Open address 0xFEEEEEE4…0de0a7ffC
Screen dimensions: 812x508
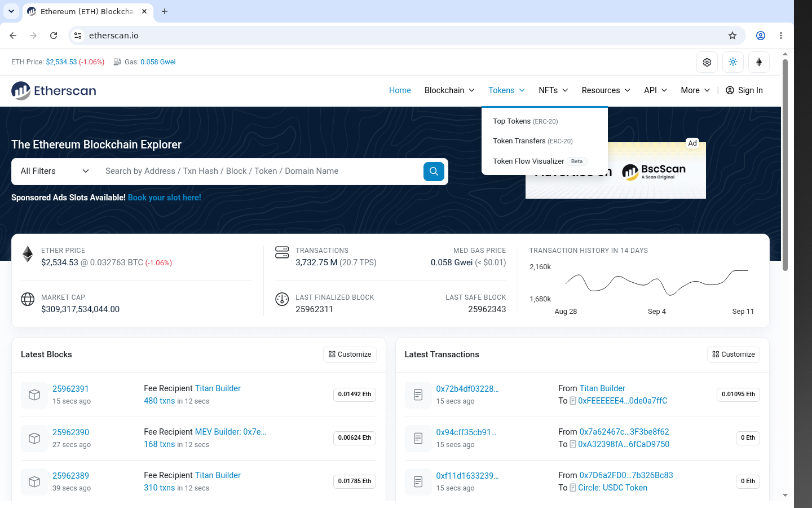click(x=623, y=401)
